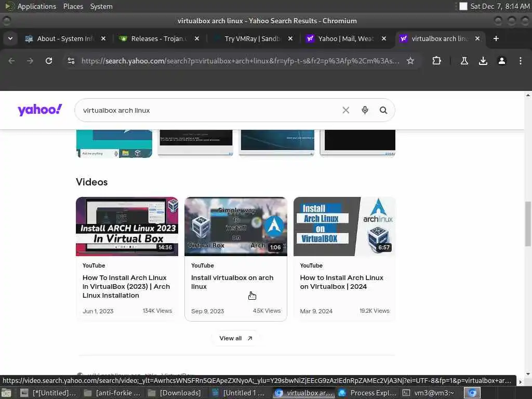Click Mar 9, 2024 date text

(x=316, y=311)
